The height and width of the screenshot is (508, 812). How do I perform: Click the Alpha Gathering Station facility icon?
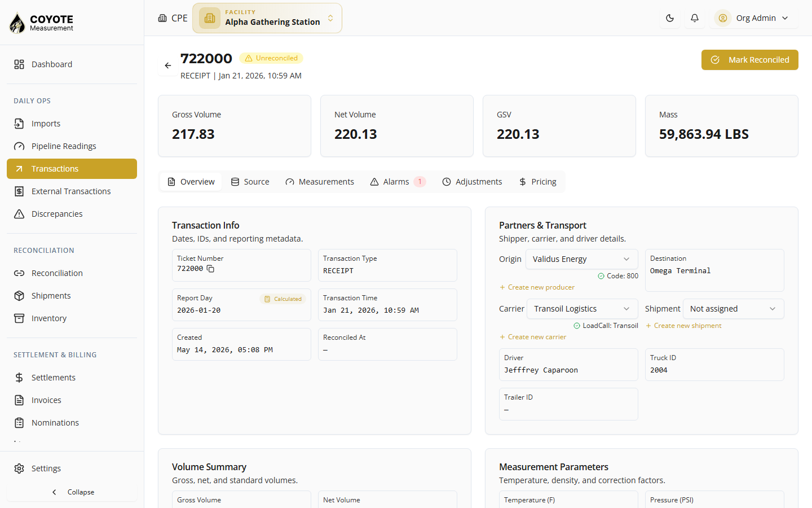[210, 18]
